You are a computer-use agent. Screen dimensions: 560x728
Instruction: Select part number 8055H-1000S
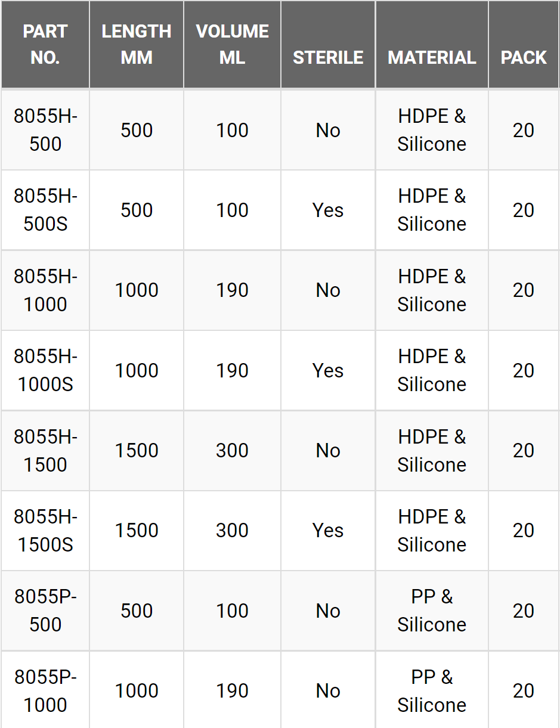click(45, 370)
